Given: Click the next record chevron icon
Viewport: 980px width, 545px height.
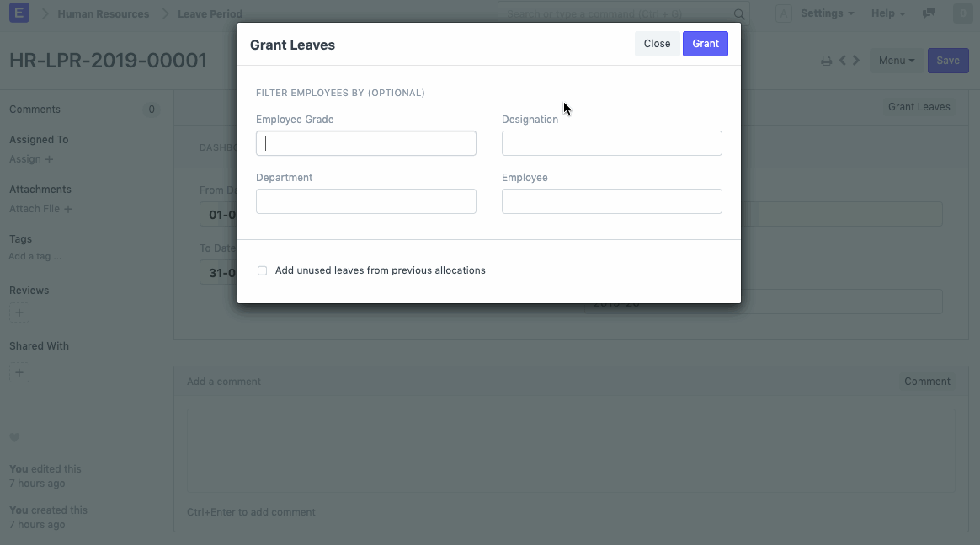Looking at the screenshot, I should [856, 60].
